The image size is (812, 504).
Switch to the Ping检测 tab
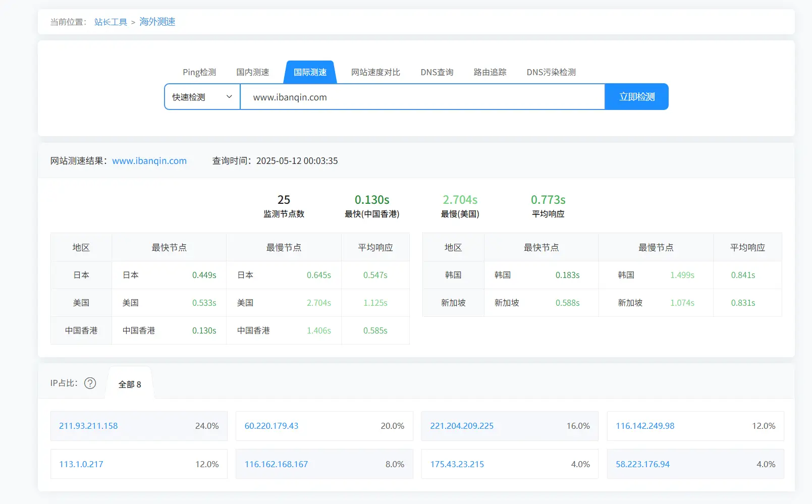[x=199, y=72]
